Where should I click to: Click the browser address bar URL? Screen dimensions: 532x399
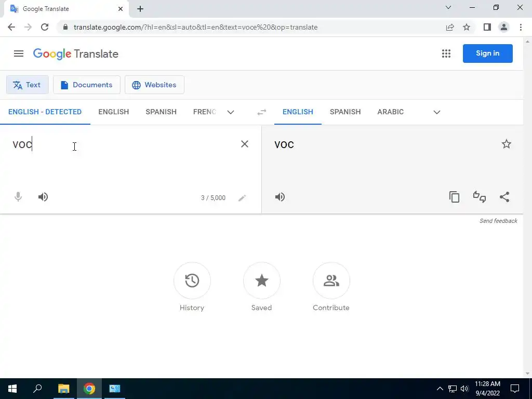pos(195,27)
